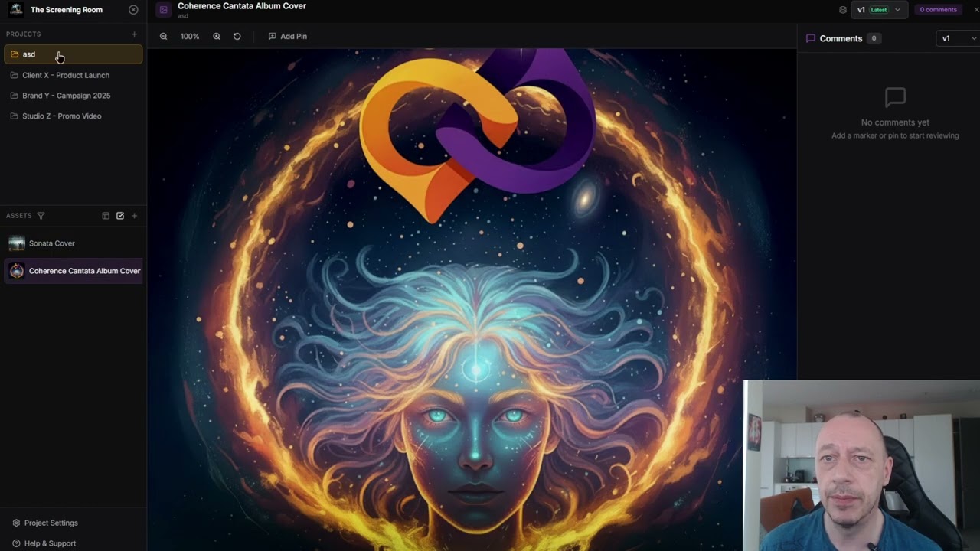Screen dimensions: 980x551
Task: Select the Sonata Cover thumbnail
Action: (17, 243)
